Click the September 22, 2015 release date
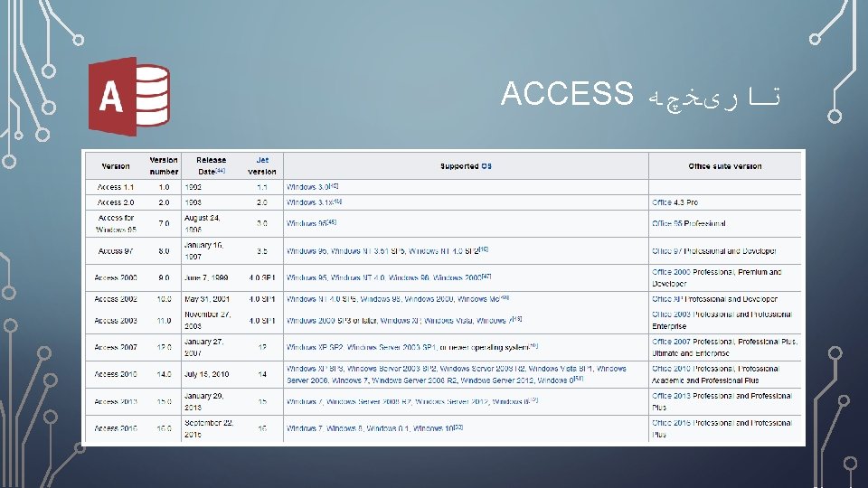Viewport: 868px width, 488px height. click(x=209, y=428)
